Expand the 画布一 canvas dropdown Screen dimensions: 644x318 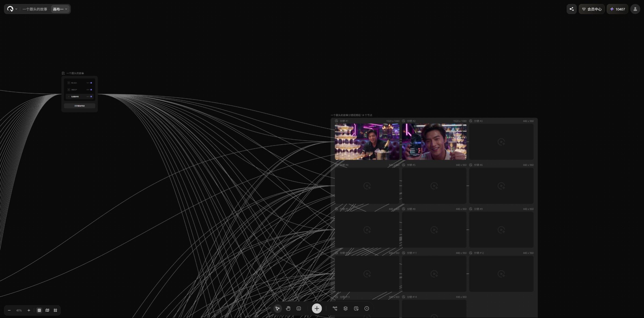tap(60, 9)
